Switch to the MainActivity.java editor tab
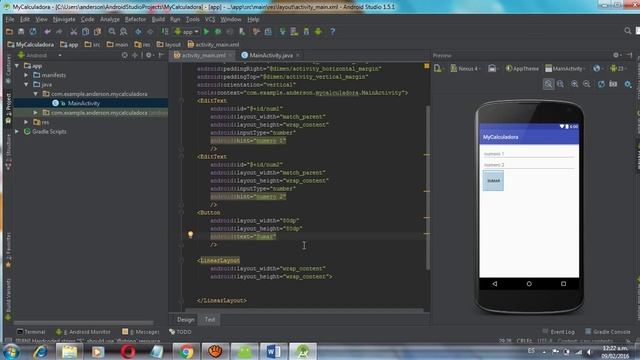 pos(271,55)
